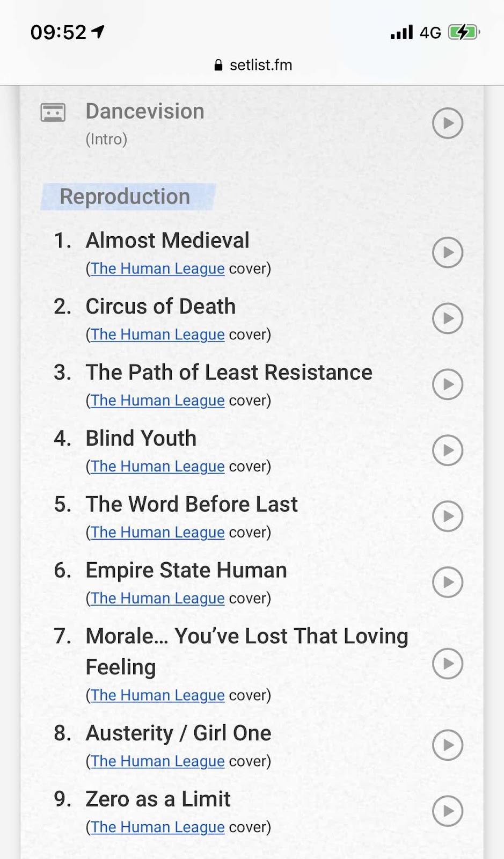Image resolution: width=504 pixels, height=859 pixels.
Task: Click the cassette tape icon beside Dancevision
Action: (x=53, y=113)
